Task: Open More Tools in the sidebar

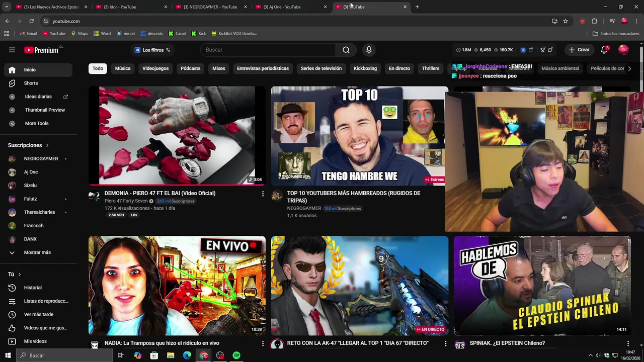Action: 36,123
